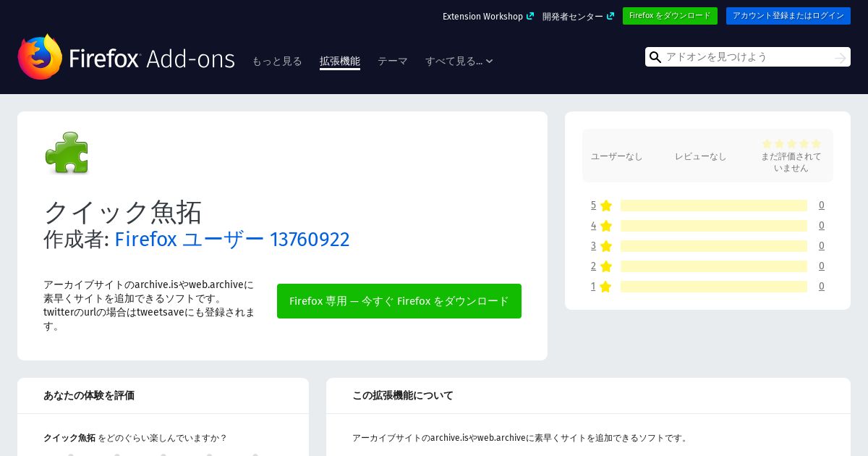The height and width of the screenshot is (456, 868).
Task: Click the Firefox logo icon
Action: (x=40, y=56)
